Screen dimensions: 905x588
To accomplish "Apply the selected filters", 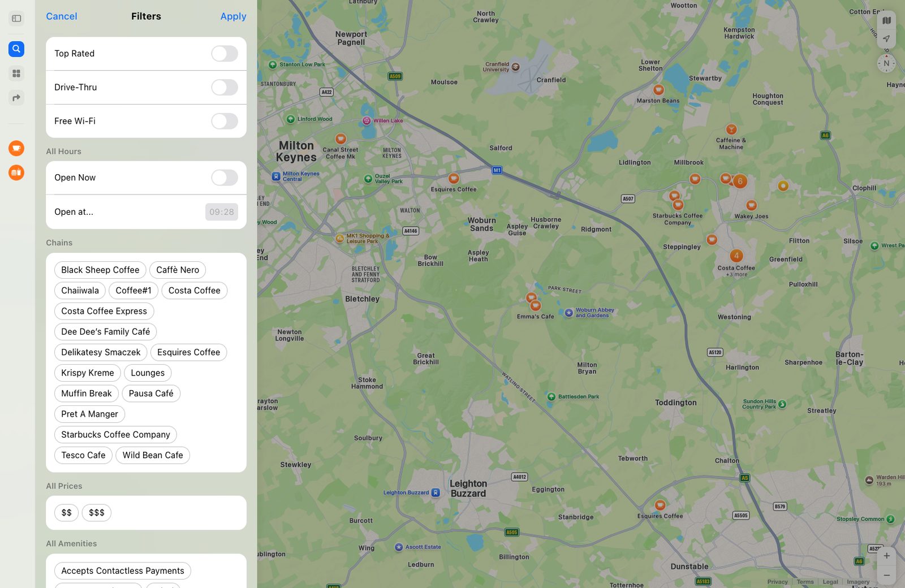I will (x=233, y=16).
